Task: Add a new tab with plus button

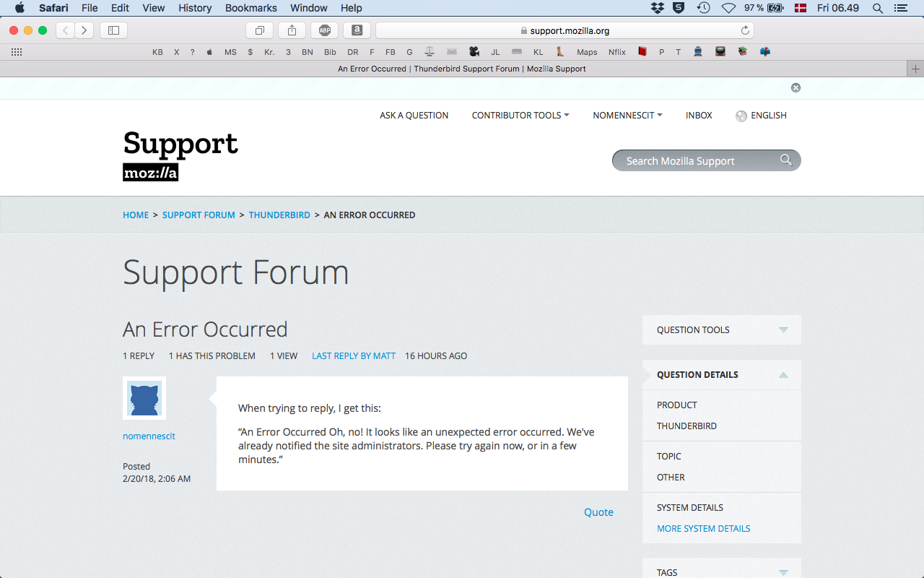Action: (915, 69)
